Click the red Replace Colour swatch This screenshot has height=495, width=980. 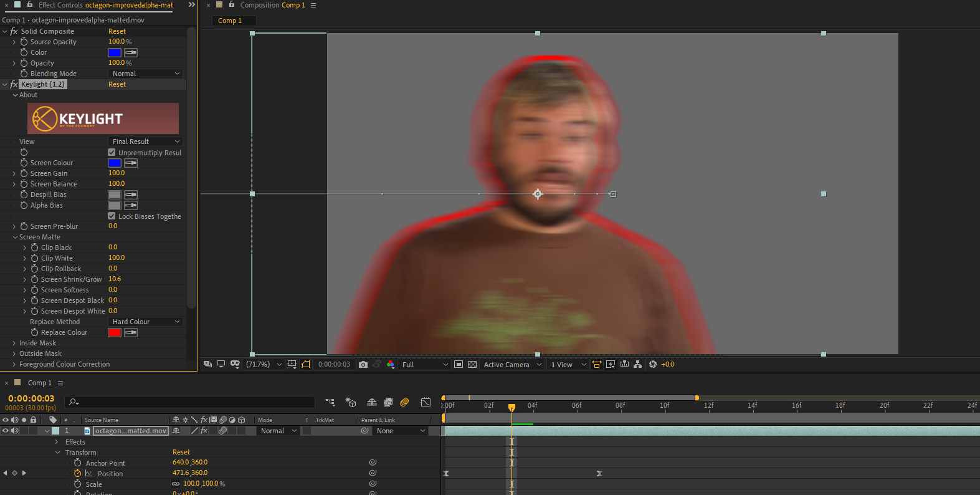(x=115, y=333)
